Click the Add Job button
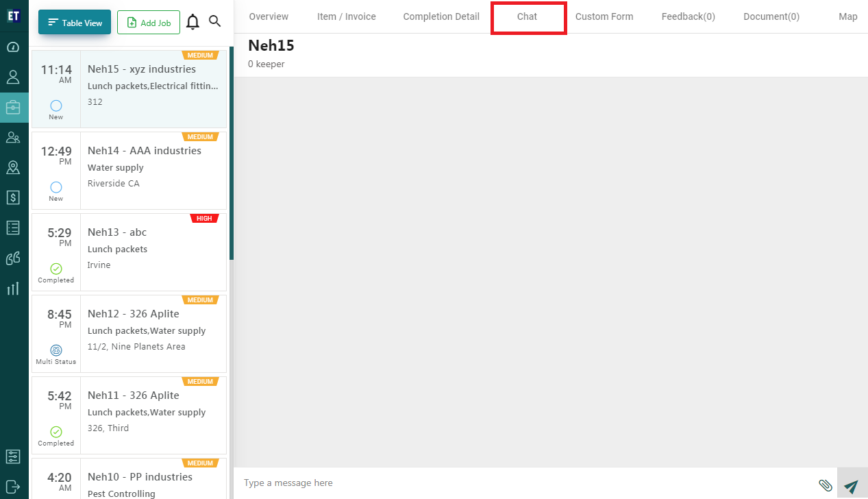The width and height of the screenshot is (868, 499). point(149,23)
